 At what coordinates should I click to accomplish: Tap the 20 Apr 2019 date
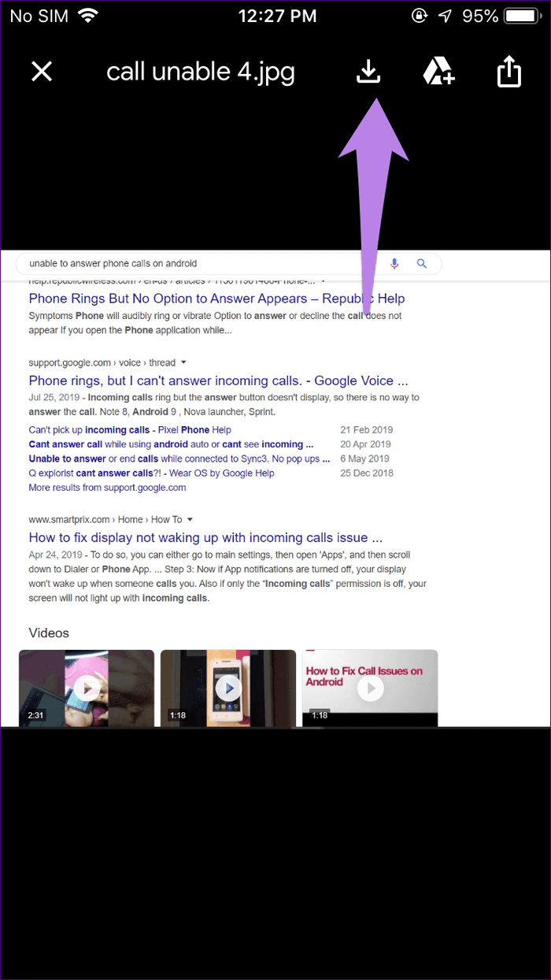[x=367, y=444]
